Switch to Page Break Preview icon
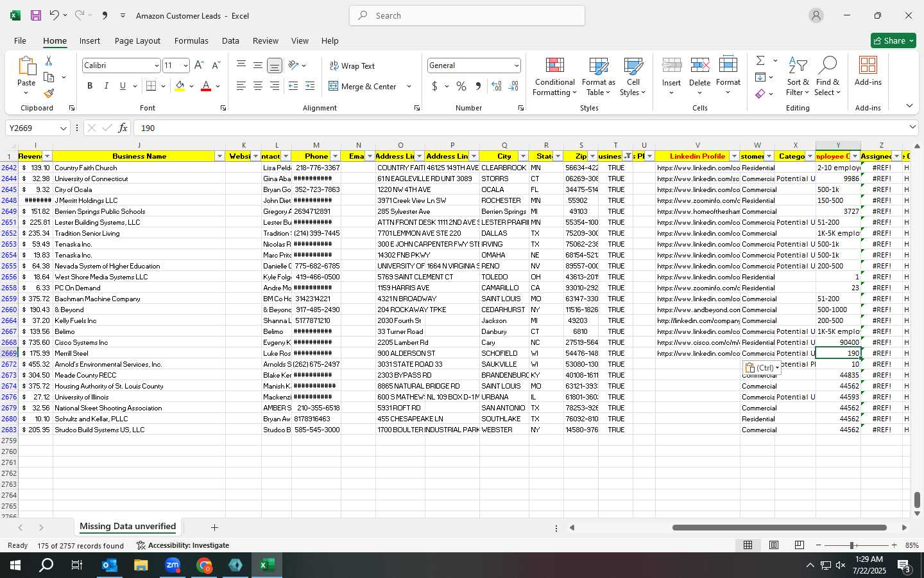Screen dimensions: 924x578 (x=799, y=545)
